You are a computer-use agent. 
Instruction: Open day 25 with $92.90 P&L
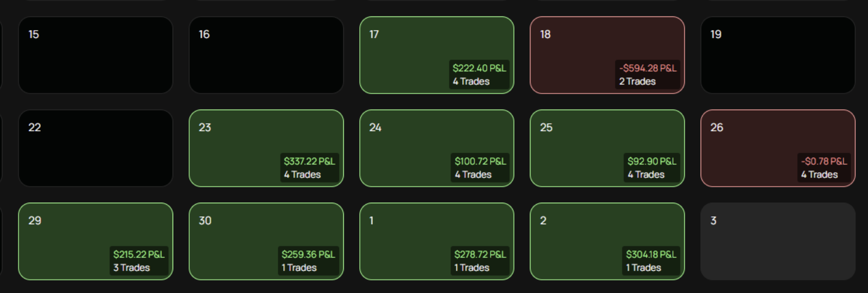pos(607,148)
